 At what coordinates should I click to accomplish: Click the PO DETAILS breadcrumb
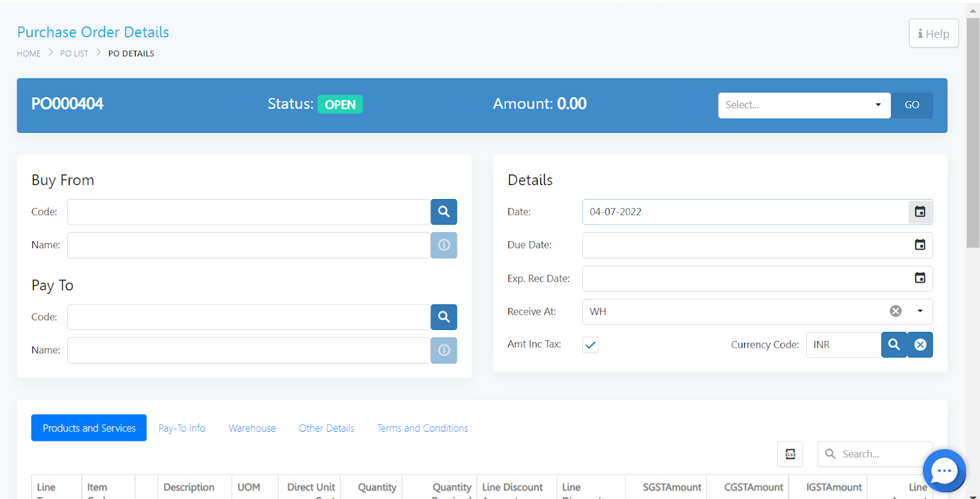pos(131,54)
